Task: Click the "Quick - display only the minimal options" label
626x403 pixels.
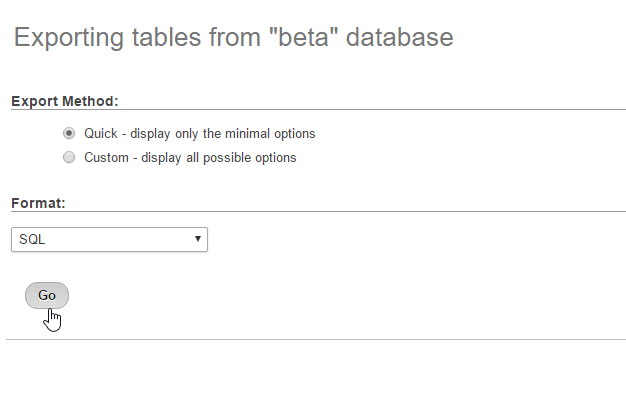Action: (x=200, y=133)
